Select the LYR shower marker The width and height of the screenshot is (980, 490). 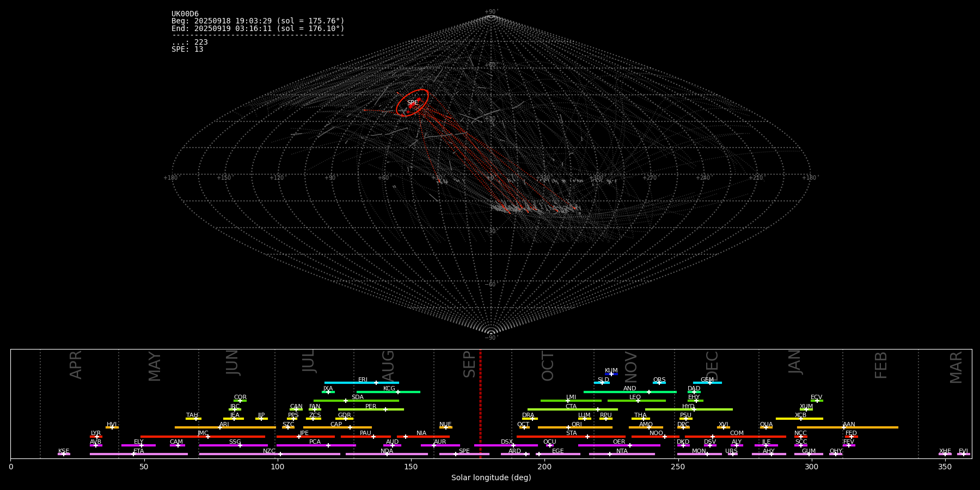click(97, 436)
